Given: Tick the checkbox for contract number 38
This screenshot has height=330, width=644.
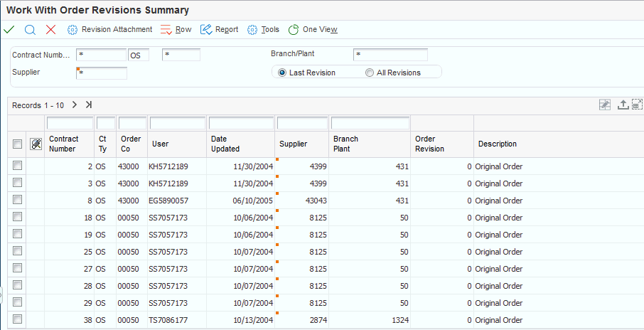Looking at the screenshot, I should (x=18, y=320).
